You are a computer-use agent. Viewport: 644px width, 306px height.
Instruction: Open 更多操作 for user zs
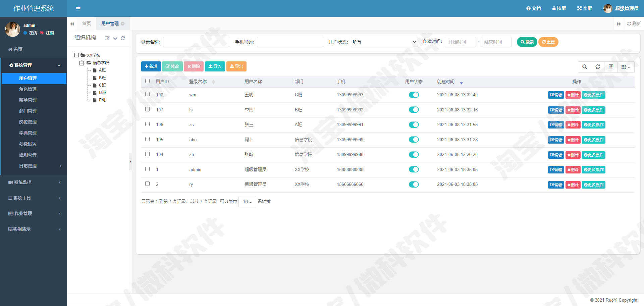pyautogui.click(x=594, y=125)
